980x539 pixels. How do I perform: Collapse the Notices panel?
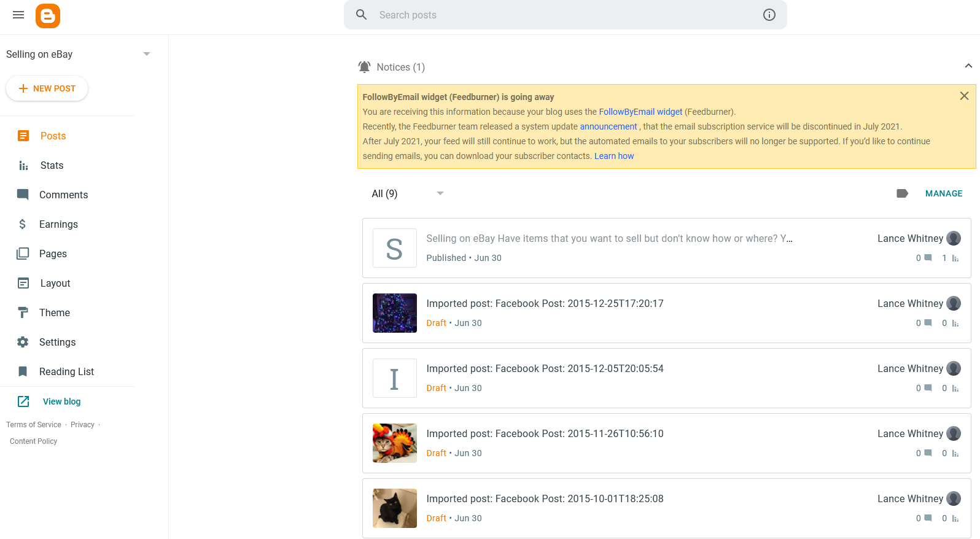[x=968, y=66]
